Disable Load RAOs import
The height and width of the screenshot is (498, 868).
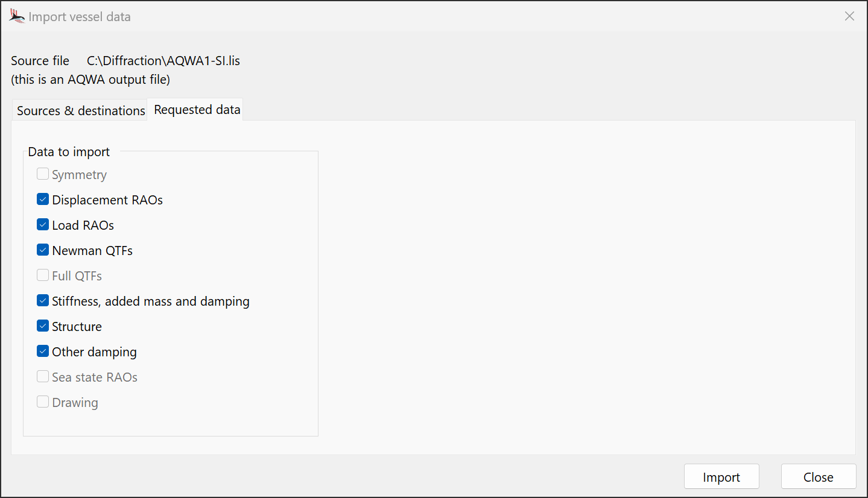point(43,225)
